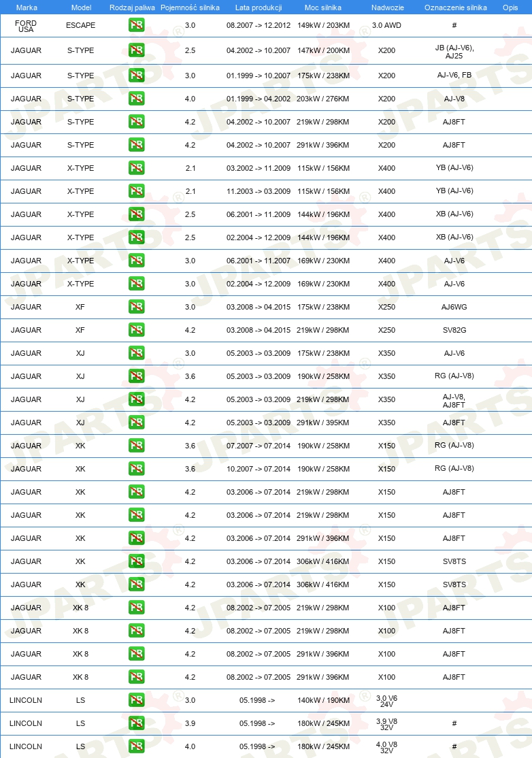Click the fuel icon for XJ 4.2 219kW

[x=137, y=399]
